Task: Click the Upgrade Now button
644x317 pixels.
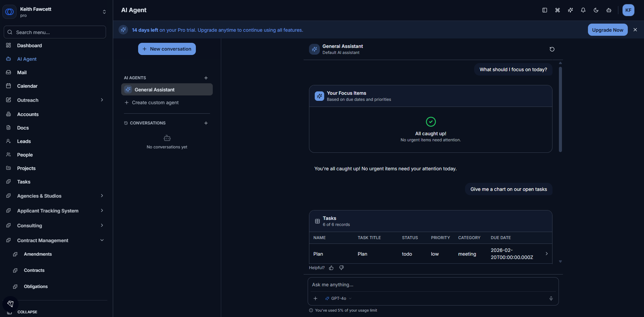Action: tap(607, 30)
